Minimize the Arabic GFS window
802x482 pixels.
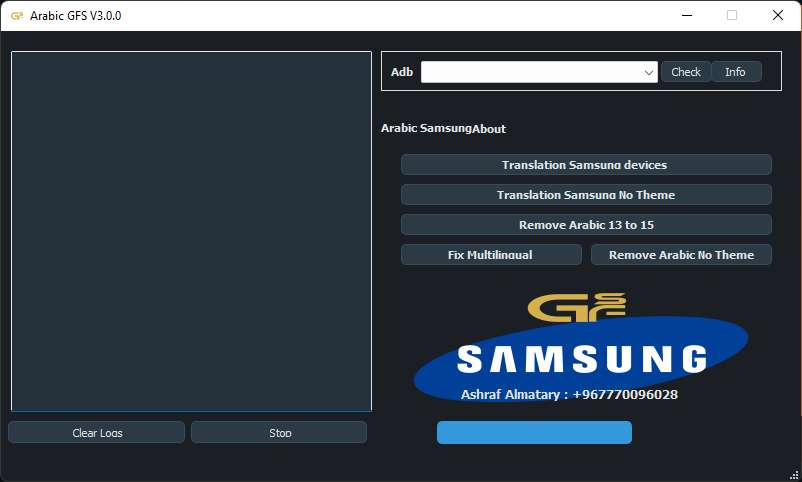tap(687, 15)
